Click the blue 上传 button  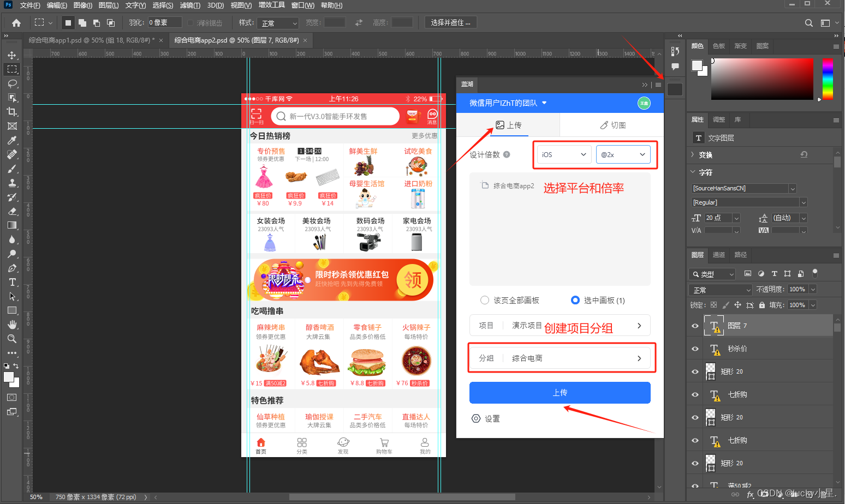click(x=560, y=393)
